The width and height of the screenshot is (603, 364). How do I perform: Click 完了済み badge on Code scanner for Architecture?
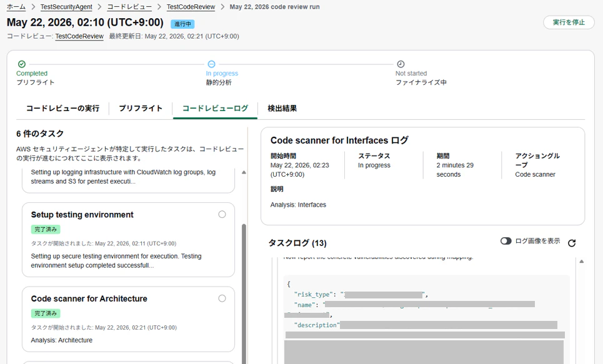46,313
